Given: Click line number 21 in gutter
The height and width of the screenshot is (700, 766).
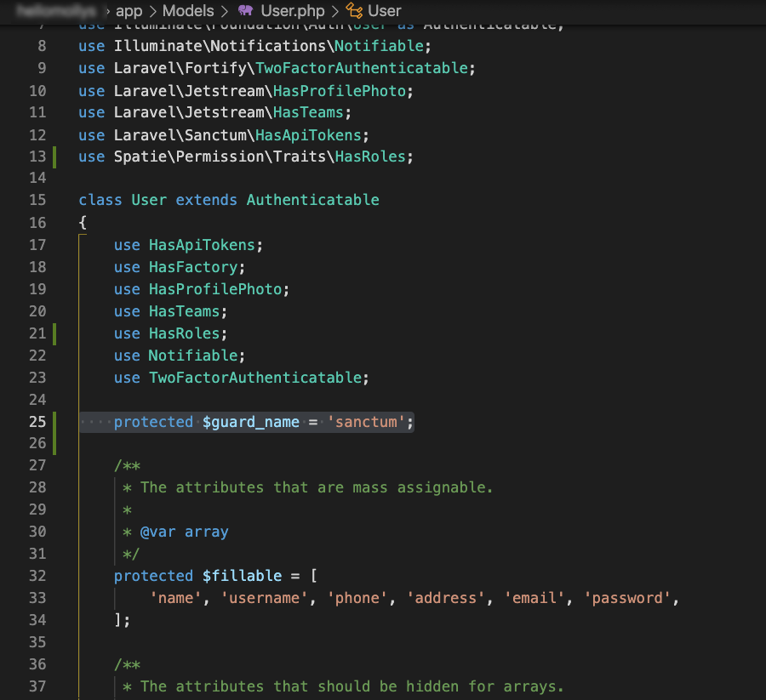Looking at the screenshot, I should [x=37, y=333].
